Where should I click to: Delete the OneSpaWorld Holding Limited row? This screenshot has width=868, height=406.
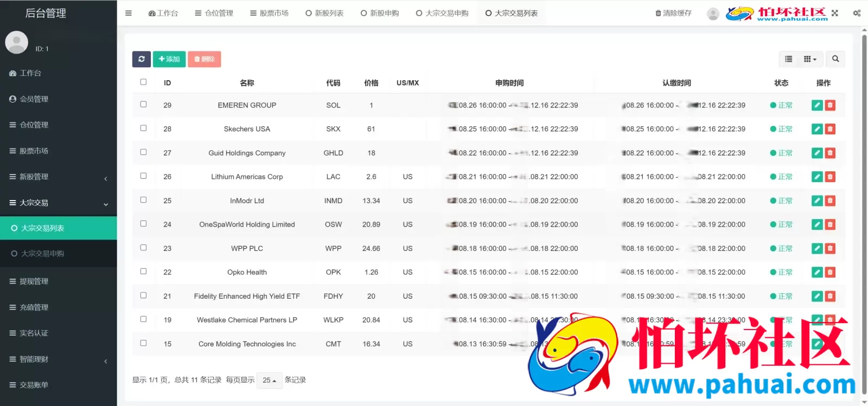coord(830,224)
